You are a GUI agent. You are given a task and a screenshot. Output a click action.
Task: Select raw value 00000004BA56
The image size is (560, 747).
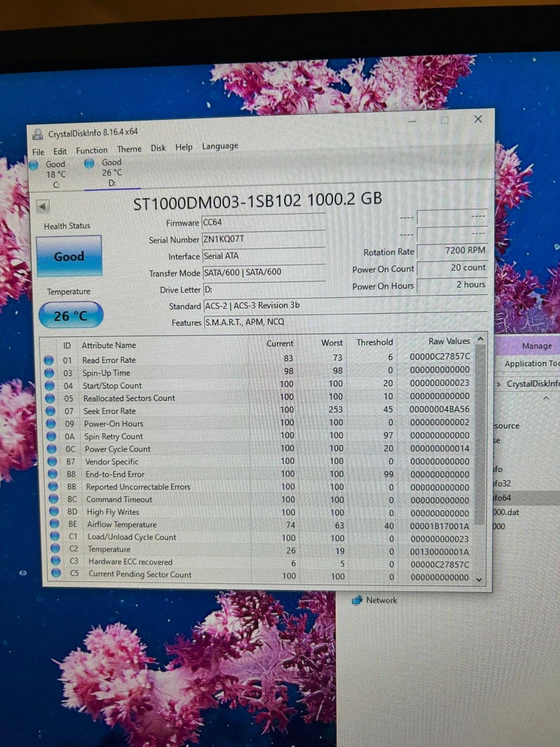[439, 409]
